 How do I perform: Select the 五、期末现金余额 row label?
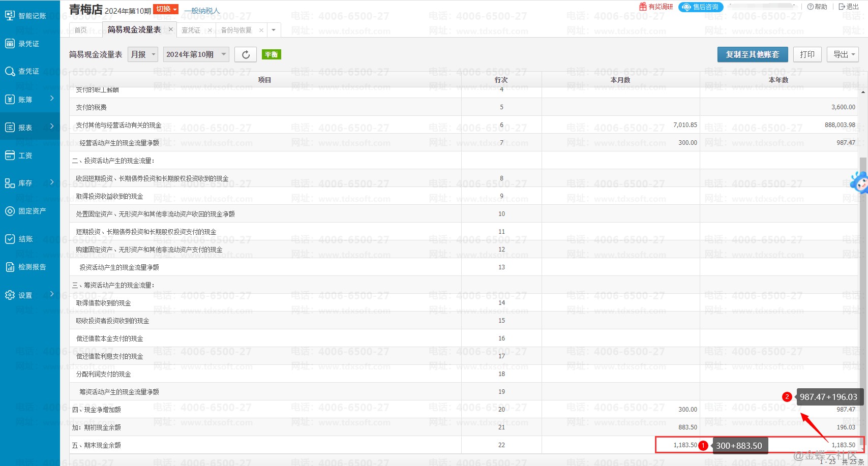pos(97,445)
